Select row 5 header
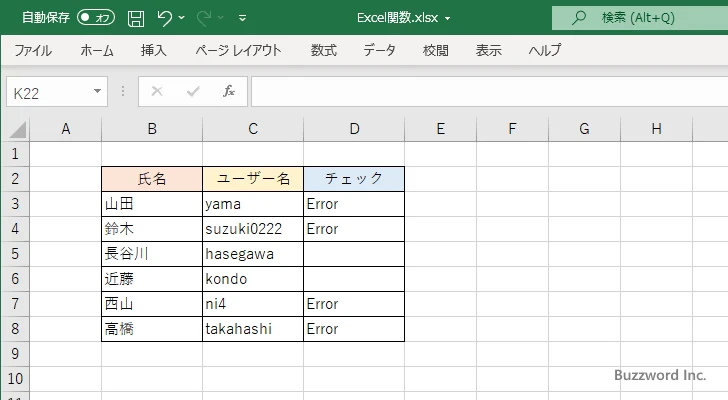Viewport: 728px width, 400px height. (14, 254)
